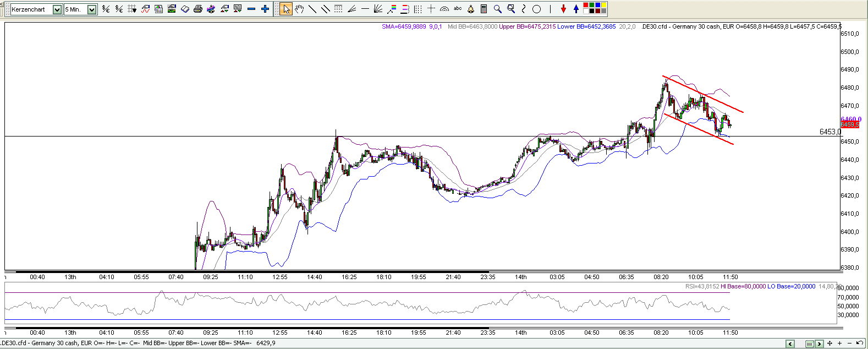This screenshot has height=349, width=868.
Task: Click the bottom horizontal scrollbar thumb
Action: [810, 344]
